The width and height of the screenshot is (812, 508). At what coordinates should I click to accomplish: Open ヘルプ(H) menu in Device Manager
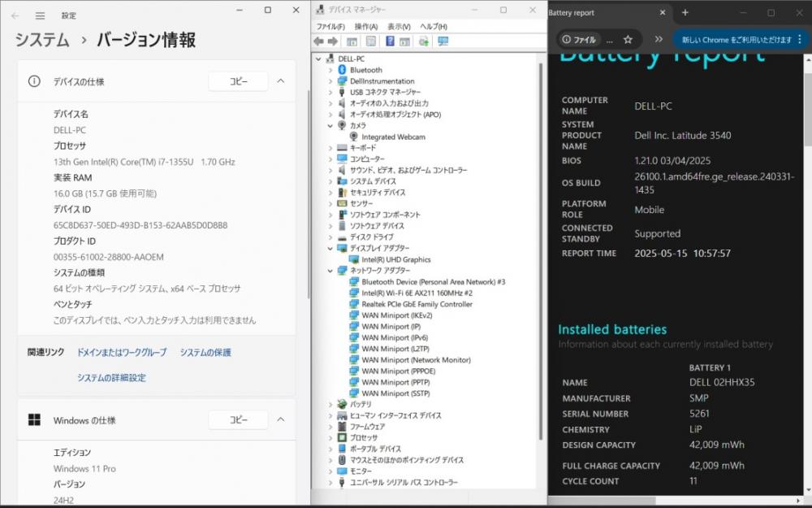(x=434, y=27)
